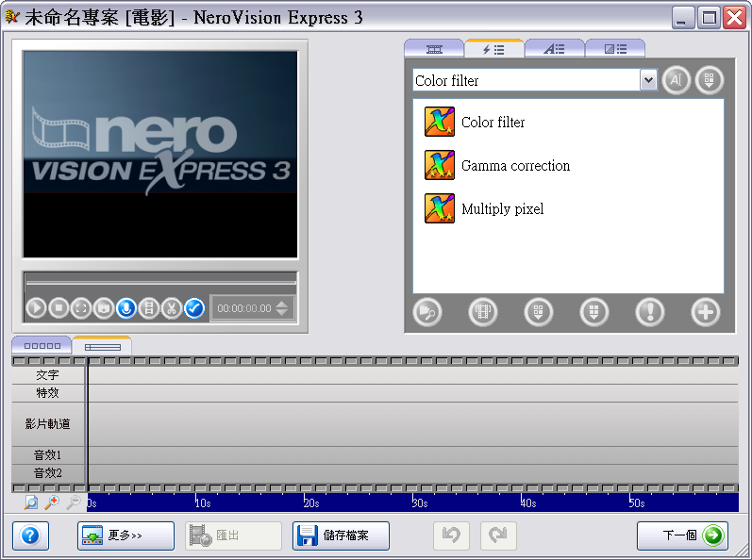Click the preview position slider bar
This screenshot has height=560, width=752.
pos(160,282)
